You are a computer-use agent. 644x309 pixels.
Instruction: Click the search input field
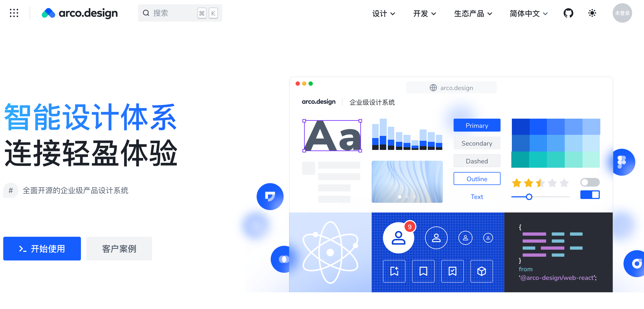[179, 13]
